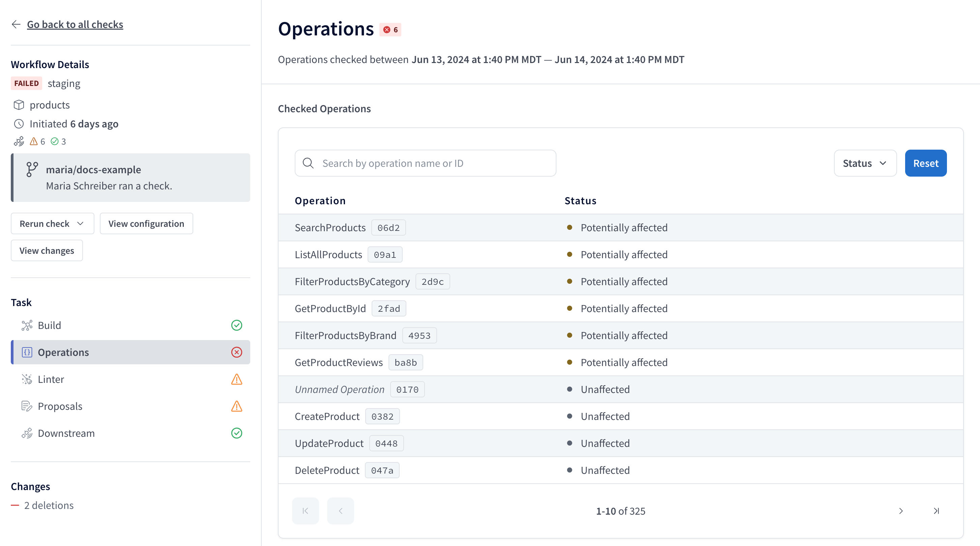This screenshot has width=980, height=546.
Task: Open the Unnamed Operation row
Action: point(621,390)
